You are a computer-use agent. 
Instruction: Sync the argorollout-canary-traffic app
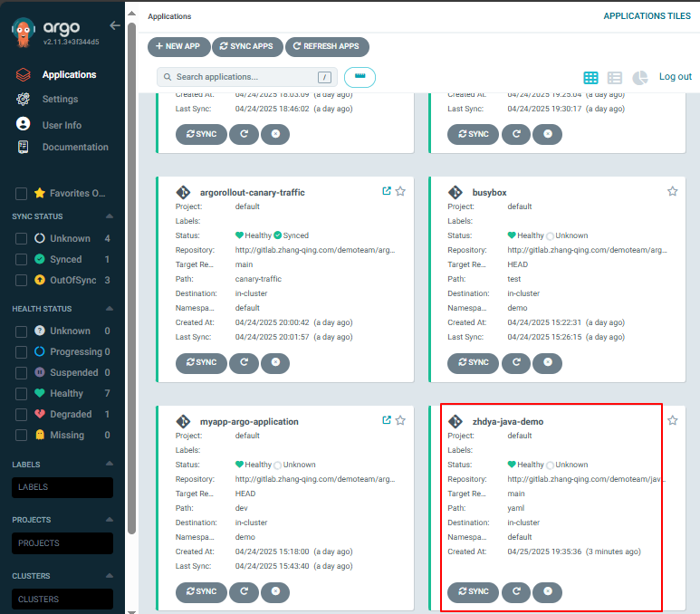[x=201, y=362]
